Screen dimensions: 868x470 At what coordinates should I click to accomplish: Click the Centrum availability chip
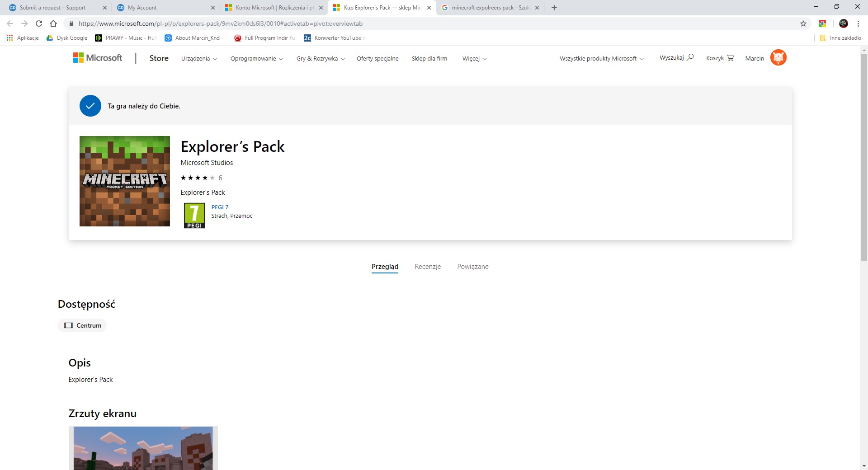[x=82, y=325]
